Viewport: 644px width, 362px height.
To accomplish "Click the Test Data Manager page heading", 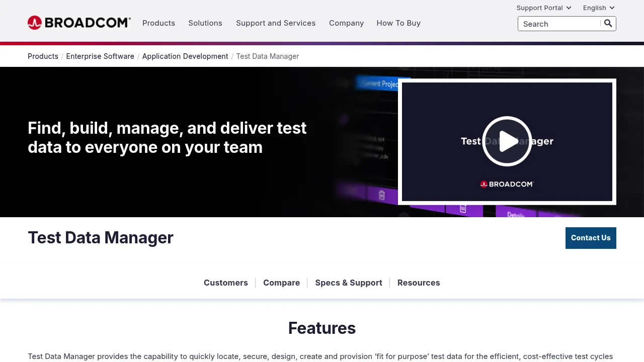I will point(101,237).
